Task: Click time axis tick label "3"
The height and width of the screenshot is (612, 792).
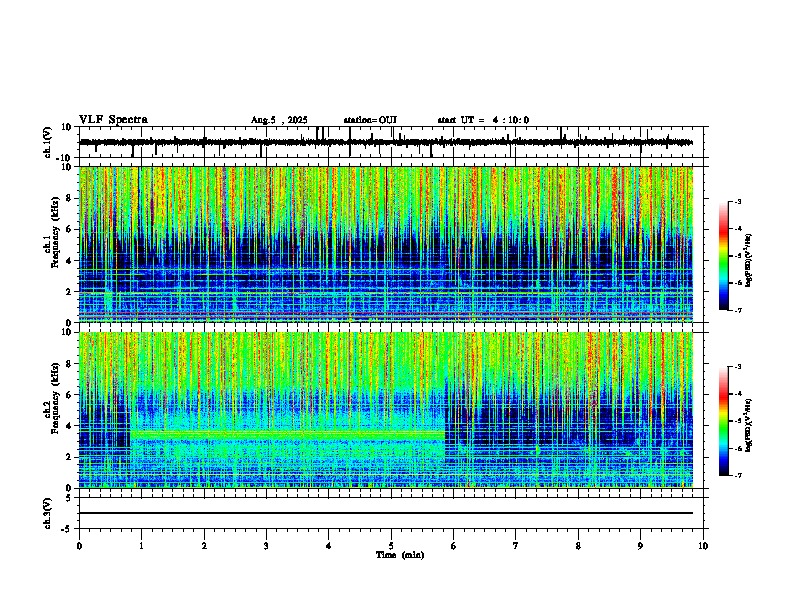Action: pyautogui.click(x=266, y=546)
